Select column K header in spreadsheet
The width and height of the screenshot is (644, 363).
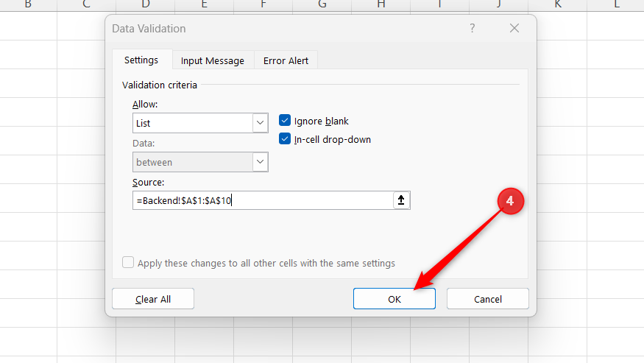pyautogui.click(x=558, y=5)
